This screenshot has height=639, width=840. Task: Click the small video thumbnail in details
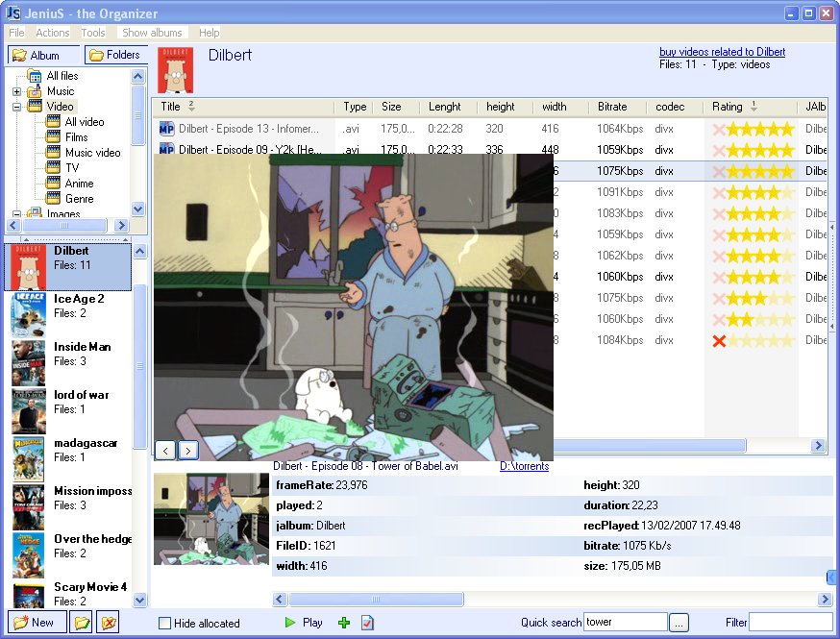coord(211,519)
